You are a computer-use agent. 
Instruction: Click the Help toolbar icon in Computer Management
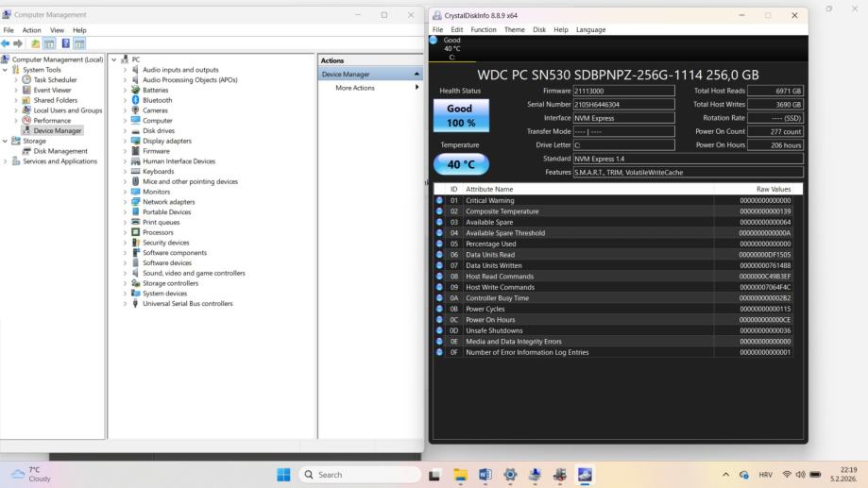click(65, 43)
